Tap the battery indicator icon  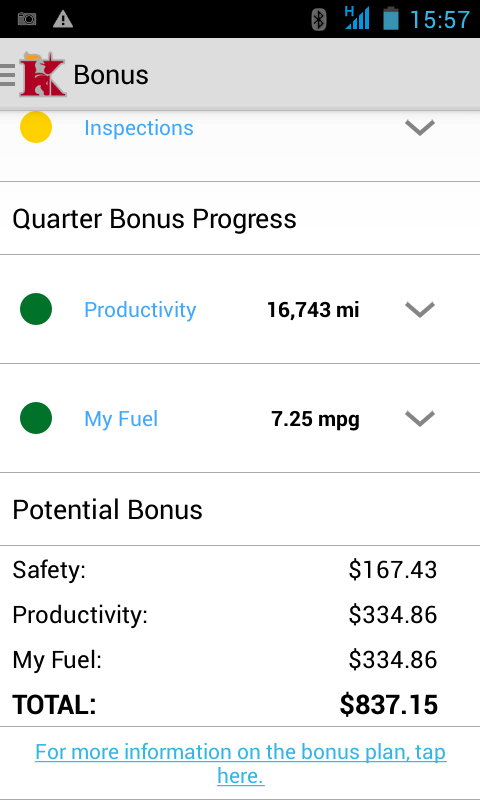point(391,18)
